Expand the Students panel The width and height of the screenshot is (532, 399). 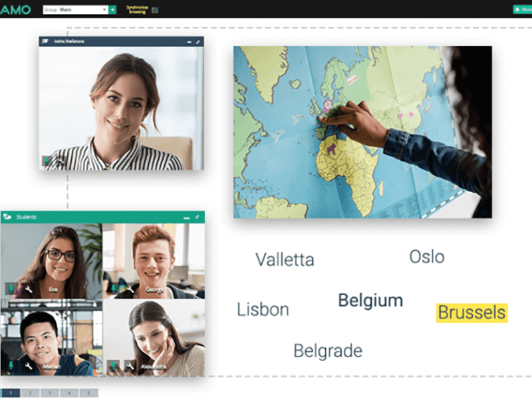click(x=198, y=217)
